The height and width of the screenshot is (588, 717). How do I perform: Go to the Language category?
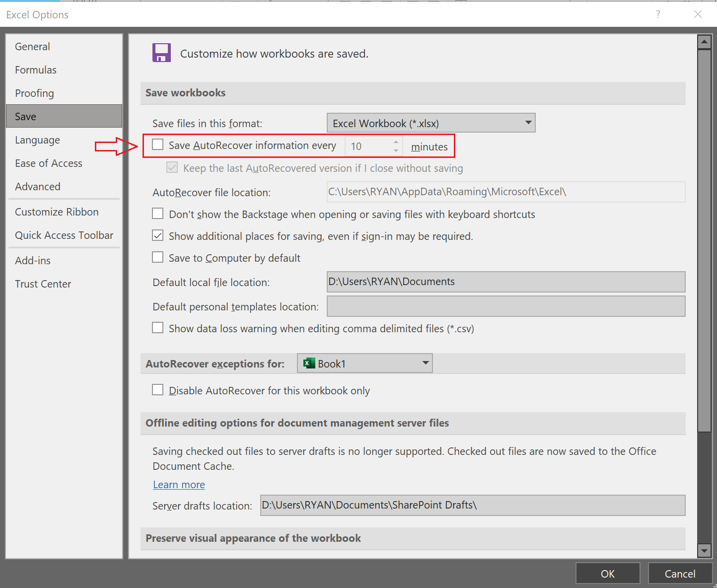(x=64, y=140)
